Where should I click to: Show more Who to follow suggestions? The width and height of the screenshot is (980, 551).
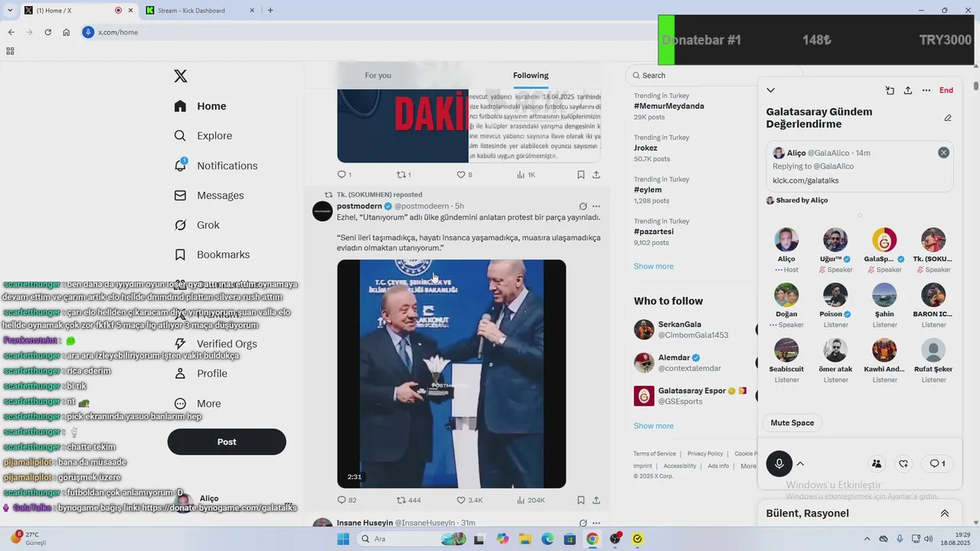(654, 425)
